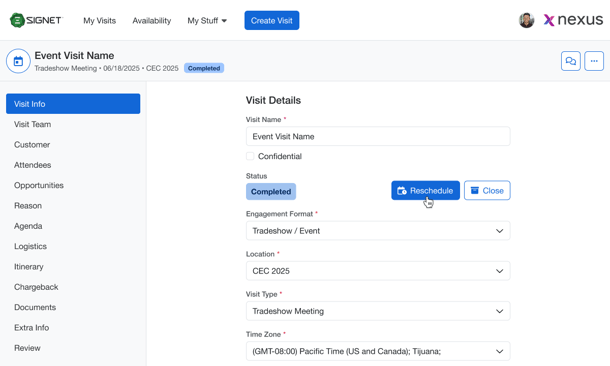This screenshot has height=366, width=610.
Task: Click the Visit Name input field
Action: coord(378,137)
